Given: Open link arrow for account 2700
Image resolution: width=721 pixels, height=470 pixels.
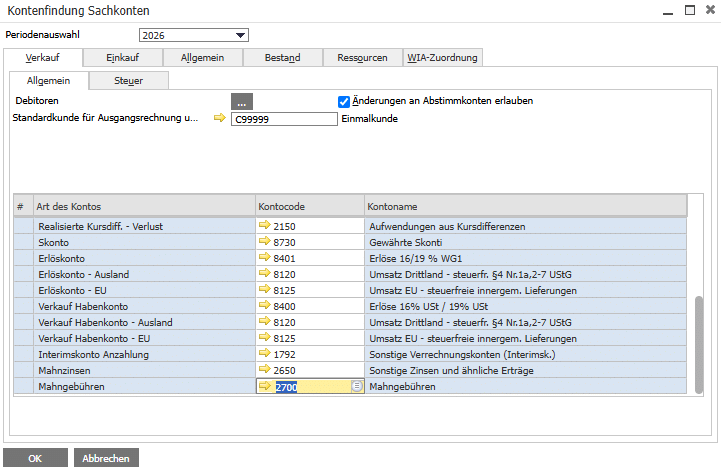Looking at the screenshot, I should point(264,386).
